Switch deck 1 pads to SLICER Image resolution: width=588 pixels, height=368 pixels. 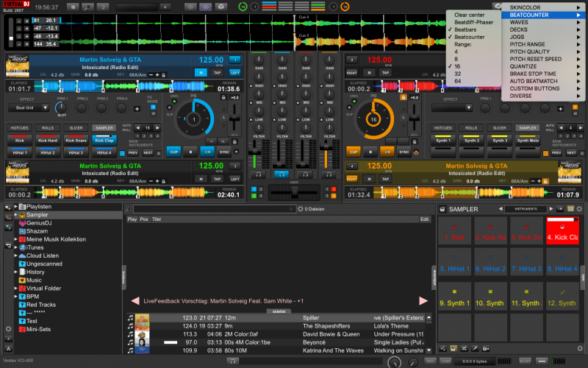coord(76,127)
